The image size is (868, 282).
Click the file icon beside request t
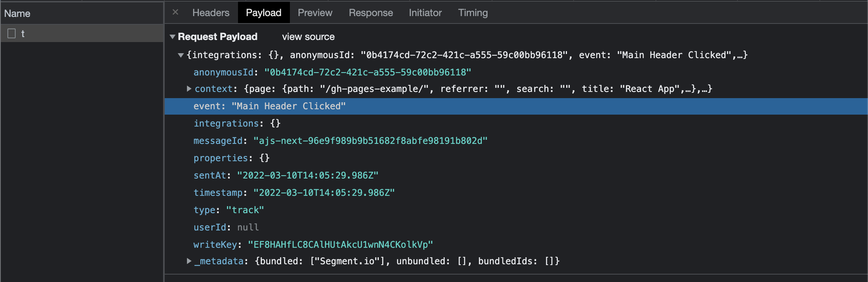point(12,33)
